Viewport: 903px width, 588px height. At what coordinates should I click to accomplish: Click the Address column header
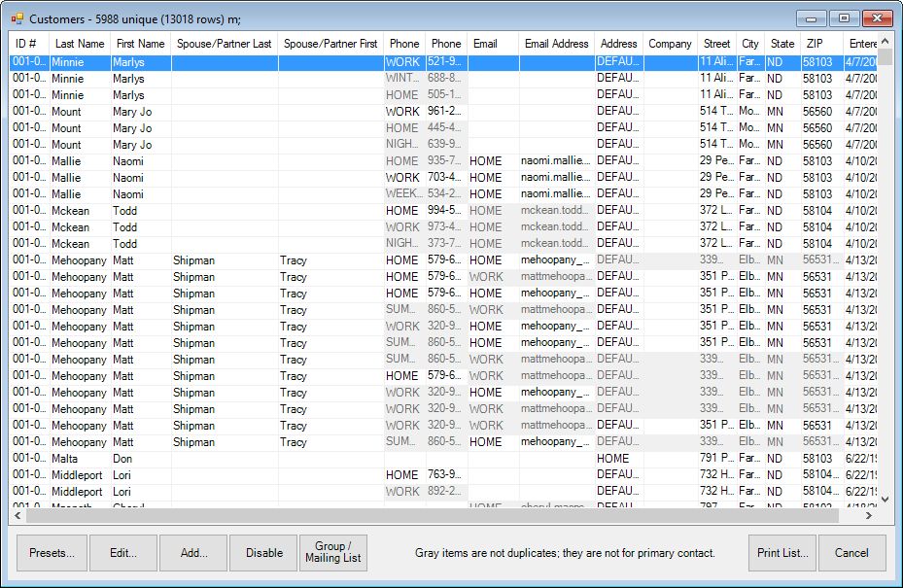point(619,44)
